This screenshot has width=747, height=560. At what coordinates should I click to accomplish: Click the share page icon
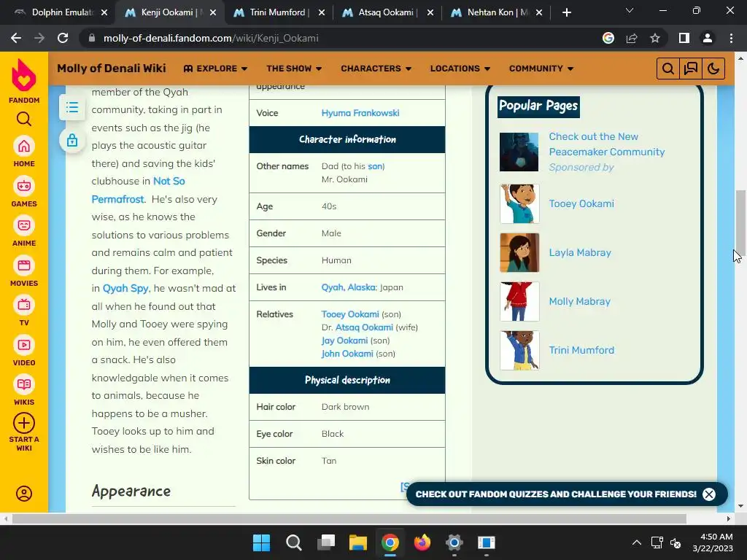tap(632, 38)
